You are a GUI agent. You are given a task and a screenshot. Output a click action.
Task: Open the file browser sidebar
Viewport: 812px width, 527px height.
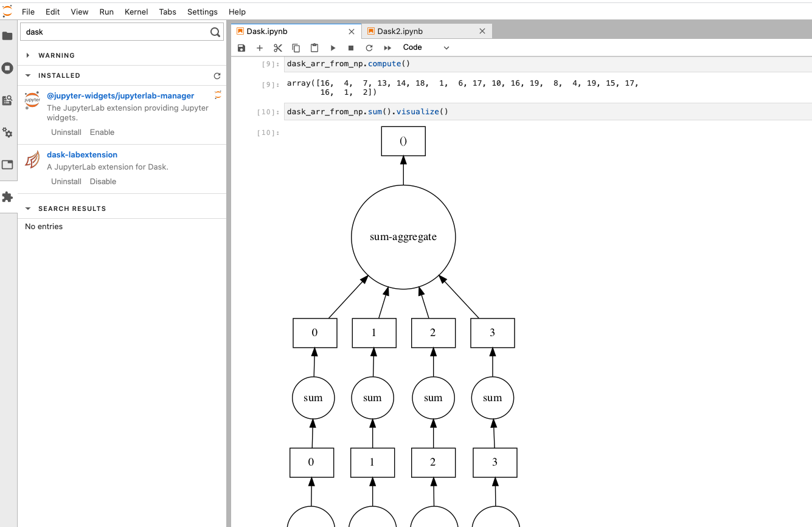pos(8,36)
